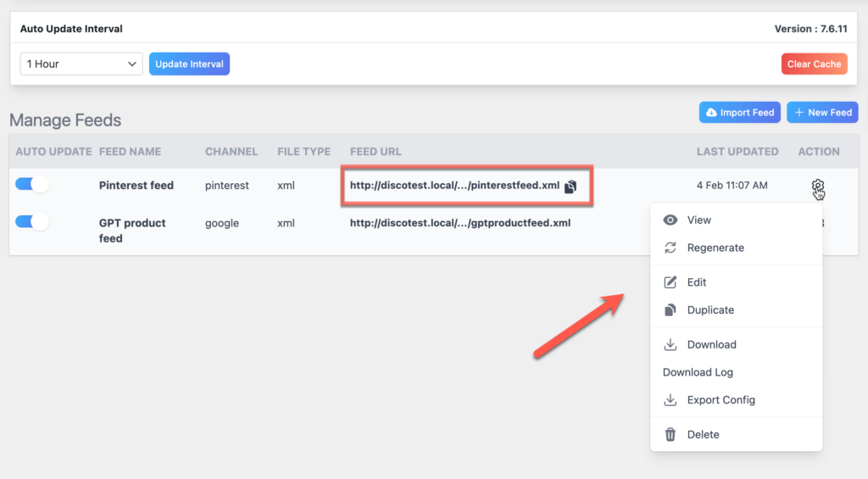The width and height of the screenshot is (868, 479).
Task: Click the FILE TYPE column header
Action: click(304, 151)
